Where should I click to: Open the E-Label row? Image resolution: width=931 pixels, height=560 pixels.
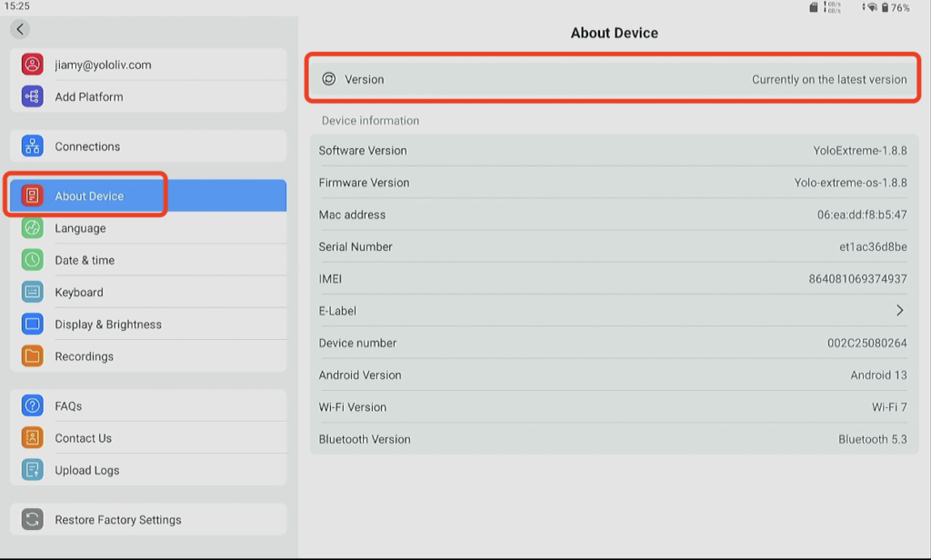pyautogui.click(x=614, y=311)
